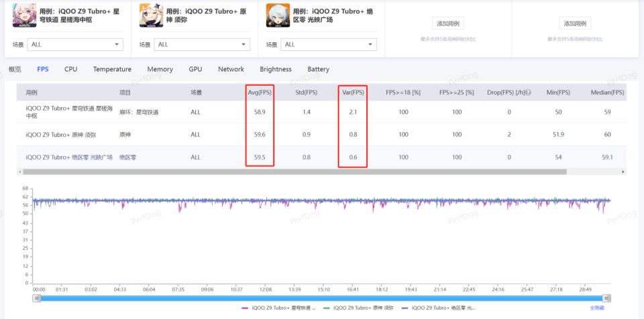Open the GPU tab
Screen dimensions: 644x319
195,69
